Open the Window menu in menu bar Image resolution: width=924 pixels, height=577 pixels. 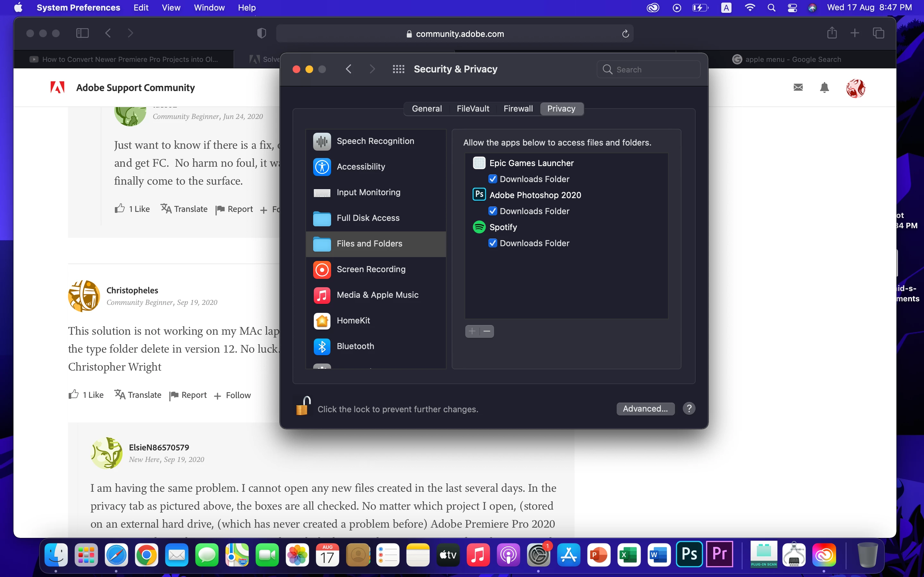pyautogui.click(x=209, y=8)
